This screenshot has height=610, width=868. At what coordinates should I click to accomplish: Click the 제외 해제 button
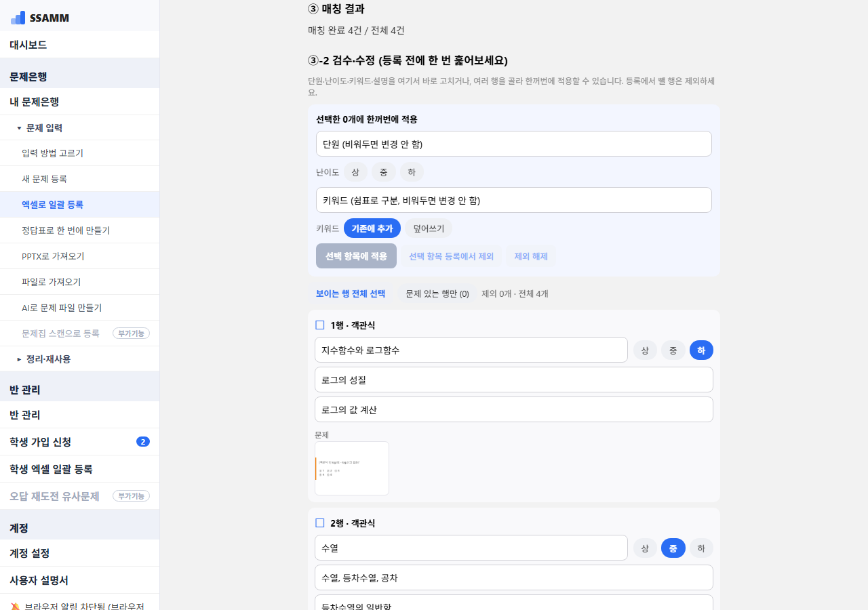coord(531,256)
